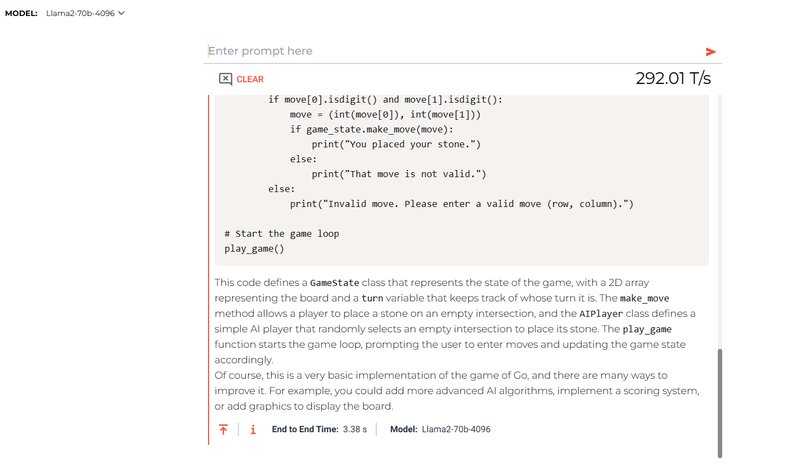Click the 'You placed your stone' code line
This screenshot has width=800, height=467.
coord(397,144)
